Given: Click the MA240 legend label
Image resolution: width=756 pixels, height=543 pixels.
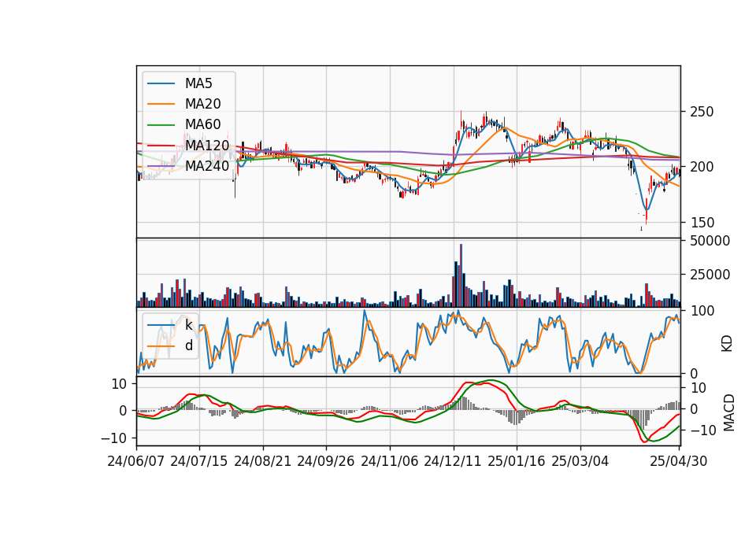Looking at the screenshot, I should click(207, 166).
